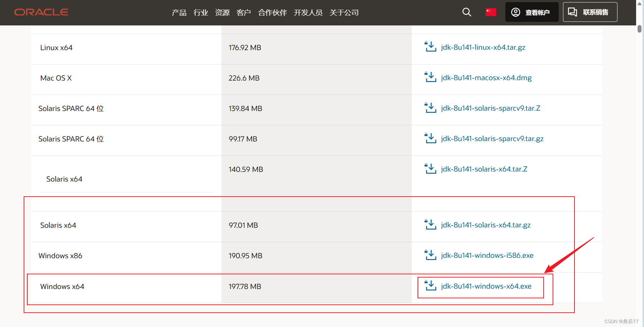Screen dimensions: 644x327
Task: Download jdk-8u141-linux-x64.tar.gz link
Action: (x=483, y=47)
